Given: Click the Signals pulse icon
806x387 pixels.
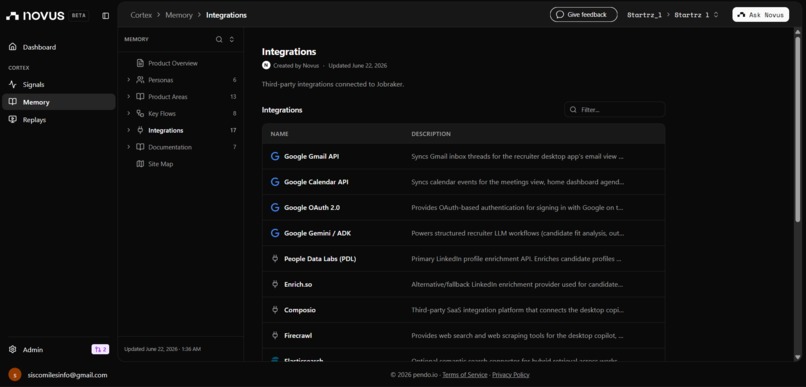Looking at the screenshot, I should coord(13,84).
